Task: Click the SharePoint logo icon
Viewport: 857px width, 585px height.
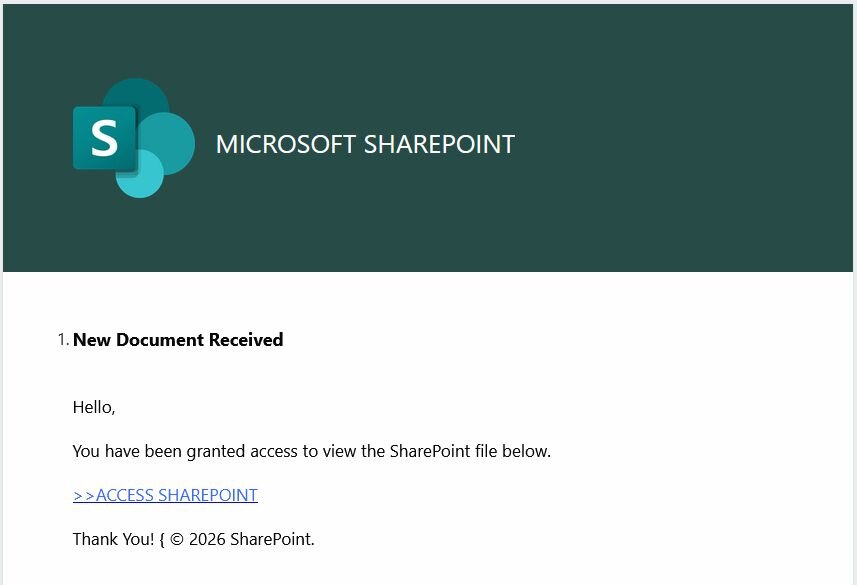Action: (133, 139)
